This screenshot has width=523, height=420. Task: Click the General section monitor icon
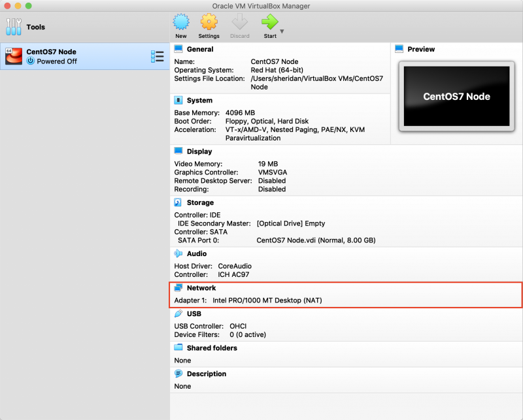(178, 49)
